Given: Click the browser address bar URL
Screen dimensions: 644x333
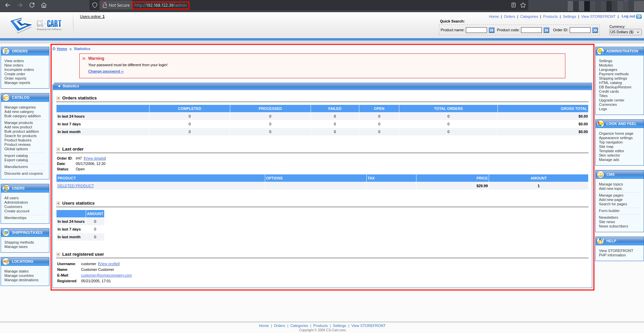Looking at the screenshot, I should pos(161,5).
